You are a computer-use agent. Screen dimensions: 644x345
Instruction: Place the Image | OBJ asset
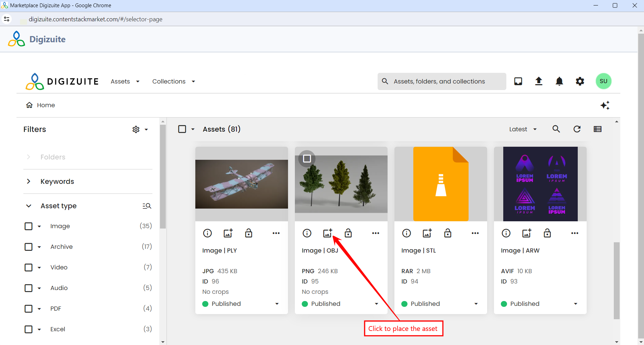click(x=327, y=233)
